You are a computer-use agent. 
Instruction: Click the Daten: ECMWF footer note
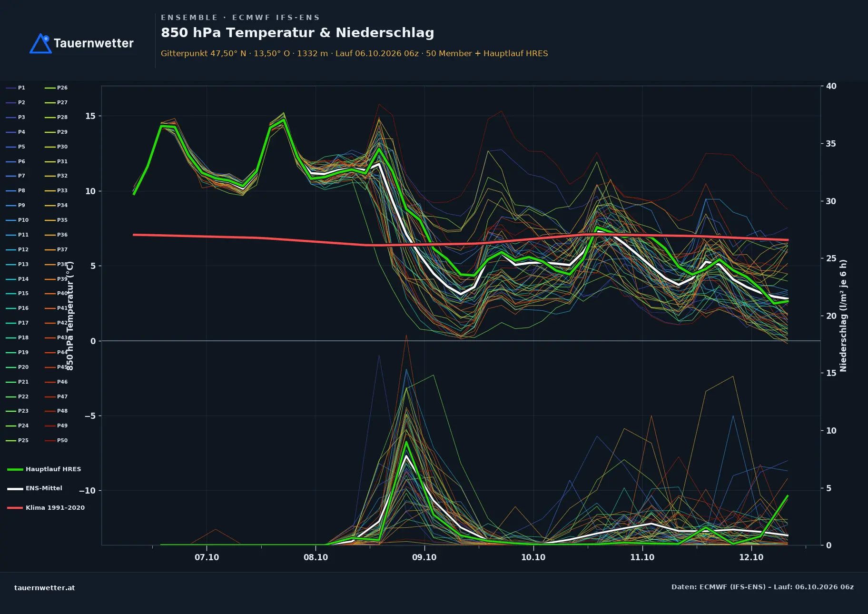click(x=762, y=587)
